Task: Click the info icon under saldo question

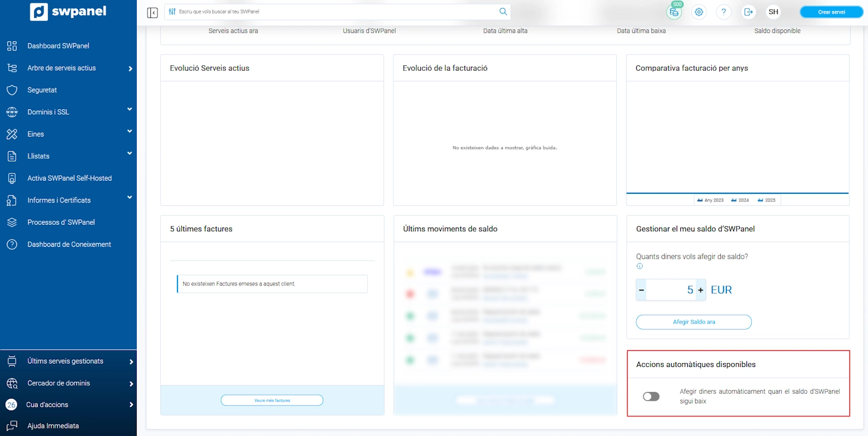Action: pos(640,266)
